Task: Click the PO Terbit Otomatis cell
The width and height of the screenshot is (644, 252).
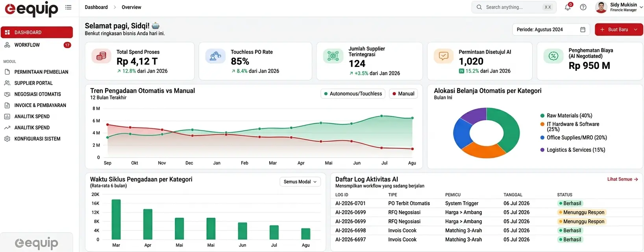Action: 409,204
